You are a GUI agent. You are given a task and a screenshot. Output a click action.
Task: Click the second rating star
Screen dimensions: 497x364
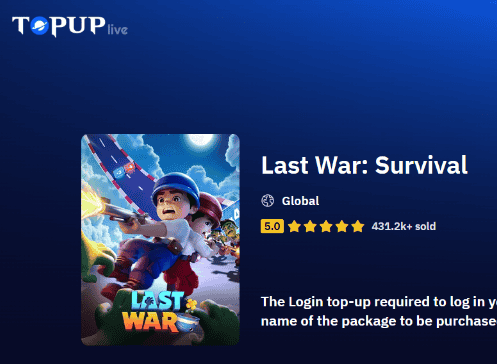[x=310, y=226]
